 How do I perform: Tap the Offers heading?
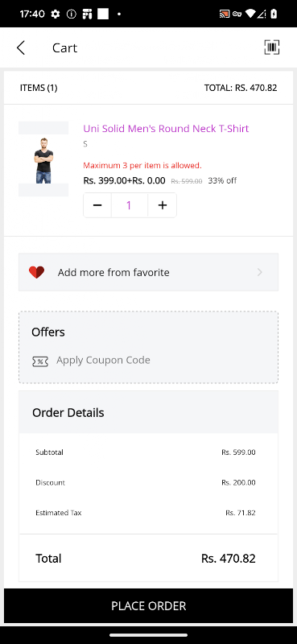(48, 332)
